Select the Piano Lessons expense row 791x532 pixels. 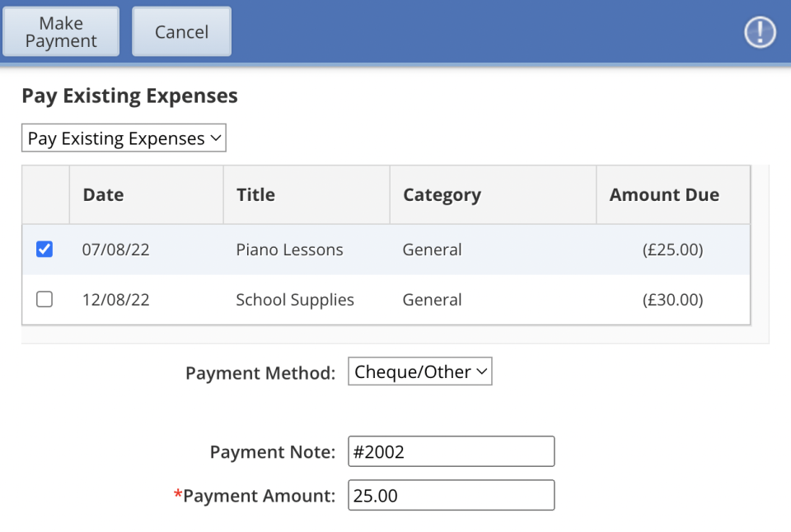[289, 249]
